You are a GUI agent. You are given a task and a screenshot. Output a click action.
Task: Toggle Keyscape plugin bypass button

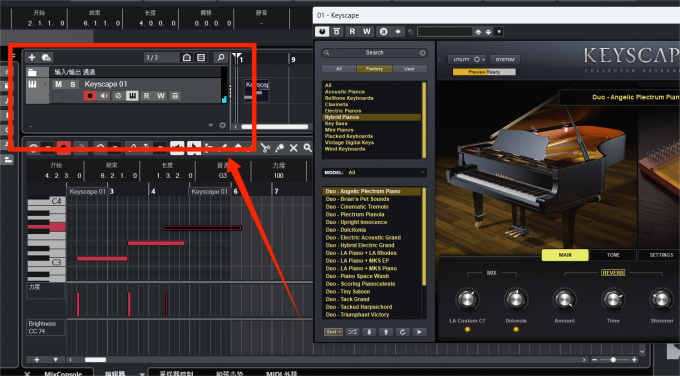(337, 31)
